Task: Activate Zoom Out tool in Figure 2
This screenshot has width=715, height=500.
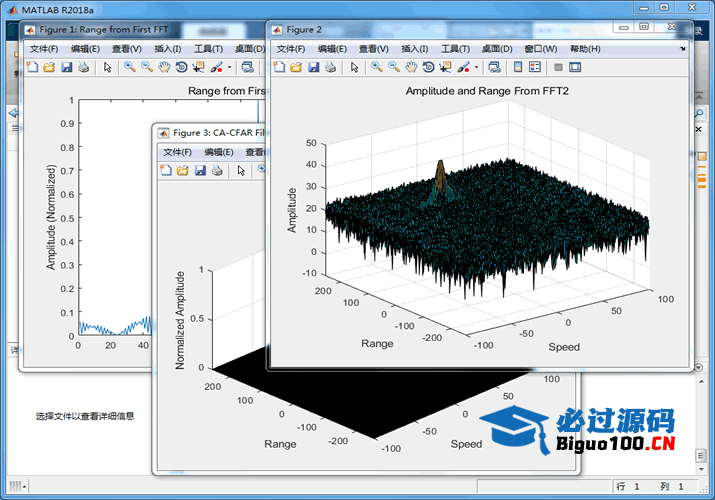Action: point(394,67)
